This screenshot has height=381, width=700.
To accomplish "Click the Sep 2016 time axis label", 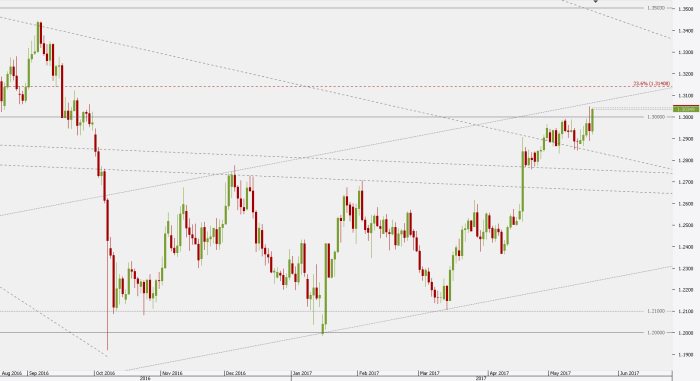I will click(x=39, y=373).
